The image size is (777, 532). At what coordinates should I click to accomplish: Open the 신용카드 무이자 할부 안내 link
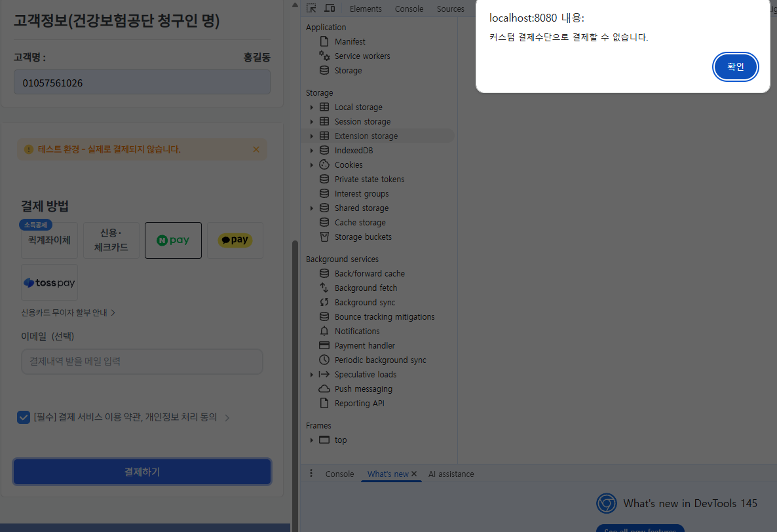click(68, 313)
